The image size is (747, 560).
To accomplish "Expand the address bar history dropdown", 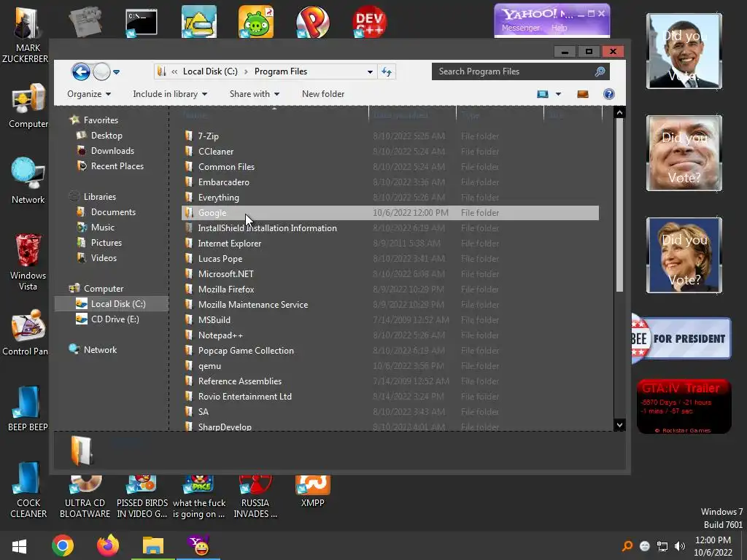I will (x=370, y=72).
